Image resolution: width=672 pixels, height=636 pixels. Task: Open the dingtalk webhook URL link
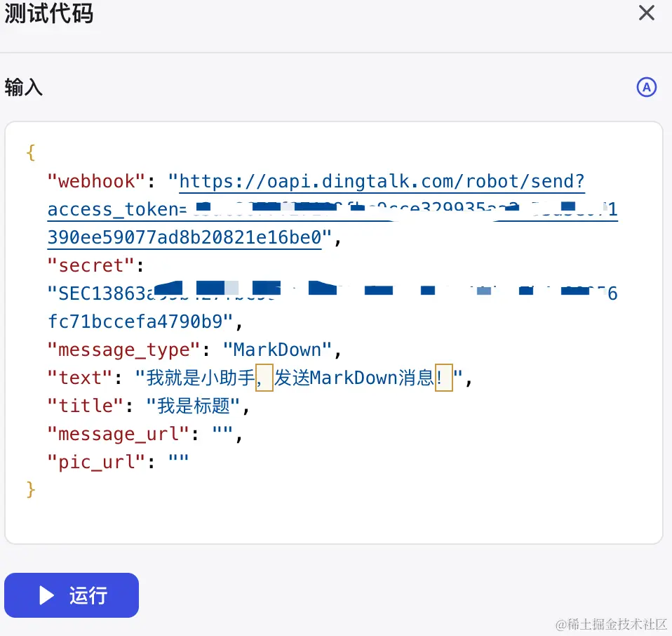[x=382, y=181]
